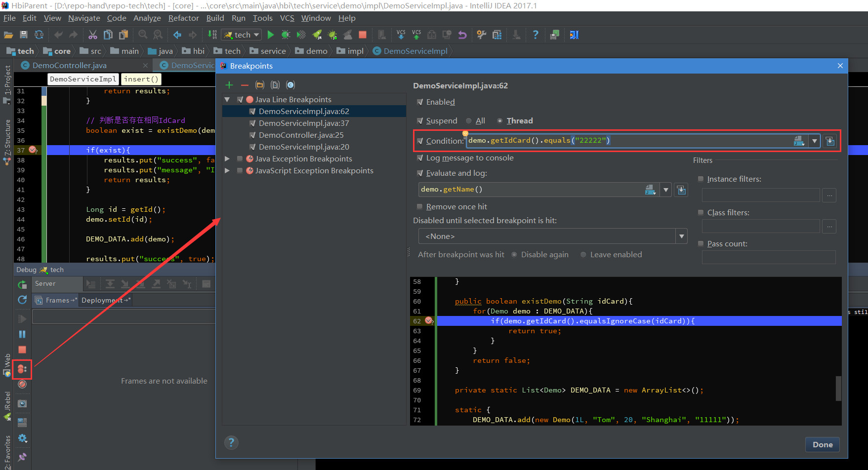Toggle Log message to console checkbox

[x=420, y=158]
